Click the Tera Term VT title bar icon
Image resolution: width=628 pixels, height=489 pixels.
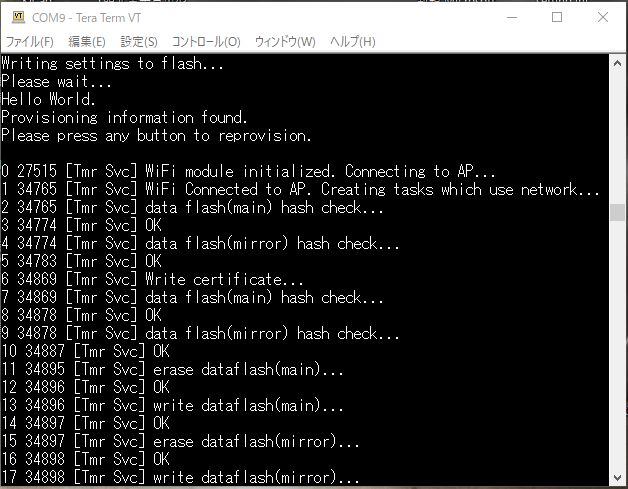[x=17, y=17]
